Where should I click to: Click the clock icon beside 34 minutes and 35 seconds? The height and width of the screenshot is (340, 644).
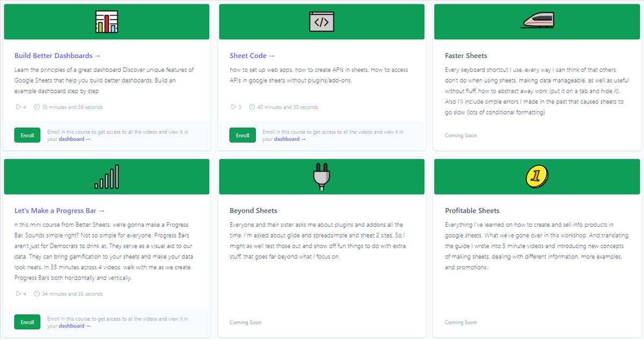click(x=36, y=294)
